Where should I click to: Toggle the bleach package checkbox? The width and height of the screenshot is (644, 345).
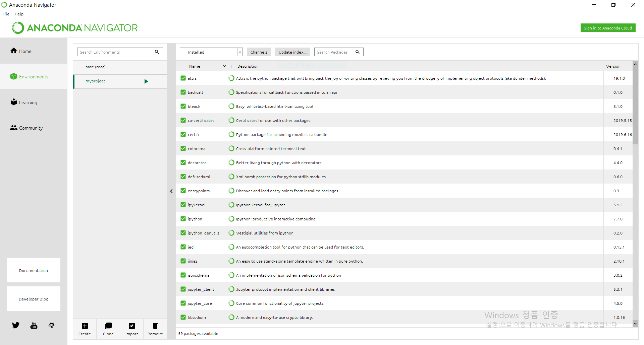click(x=183, y=106)
